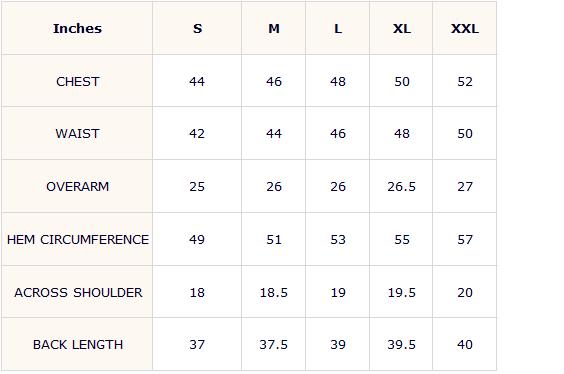Click the Inches header cell

77,28
